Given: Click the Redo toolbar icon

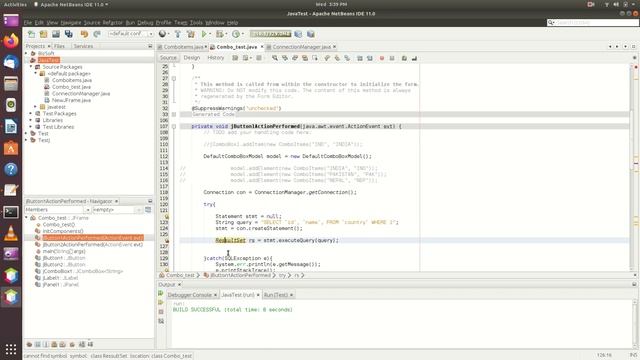Looking at the screenshot, I should pos(97,34).
